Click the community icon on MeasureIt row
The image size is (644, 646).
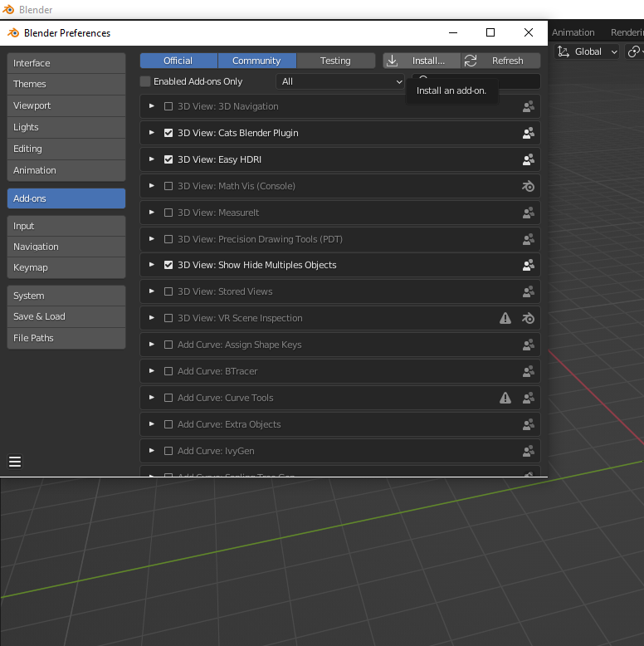point(528,213)
